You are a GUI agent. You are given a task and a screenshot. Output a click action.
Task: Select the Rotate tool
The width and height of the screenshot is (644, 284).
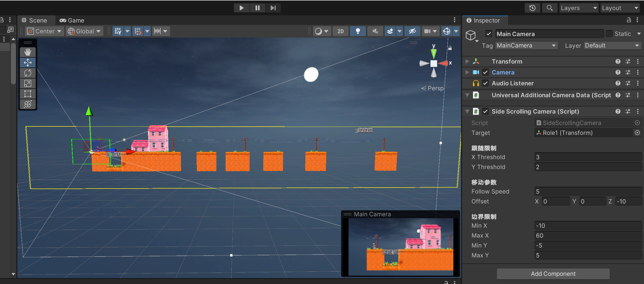[x=28, y=73]
